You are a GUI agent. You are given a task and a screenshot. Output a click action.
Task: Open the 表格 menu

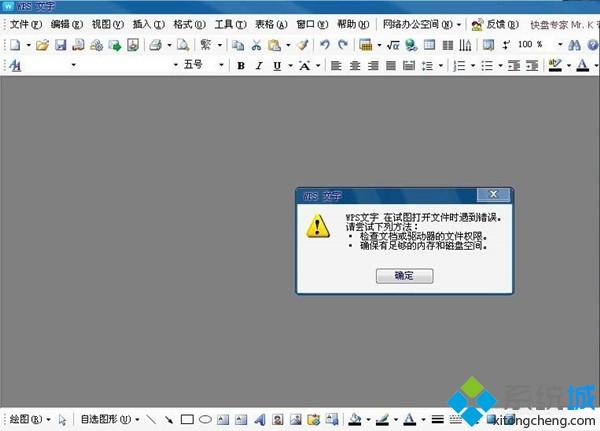(271, 24)
